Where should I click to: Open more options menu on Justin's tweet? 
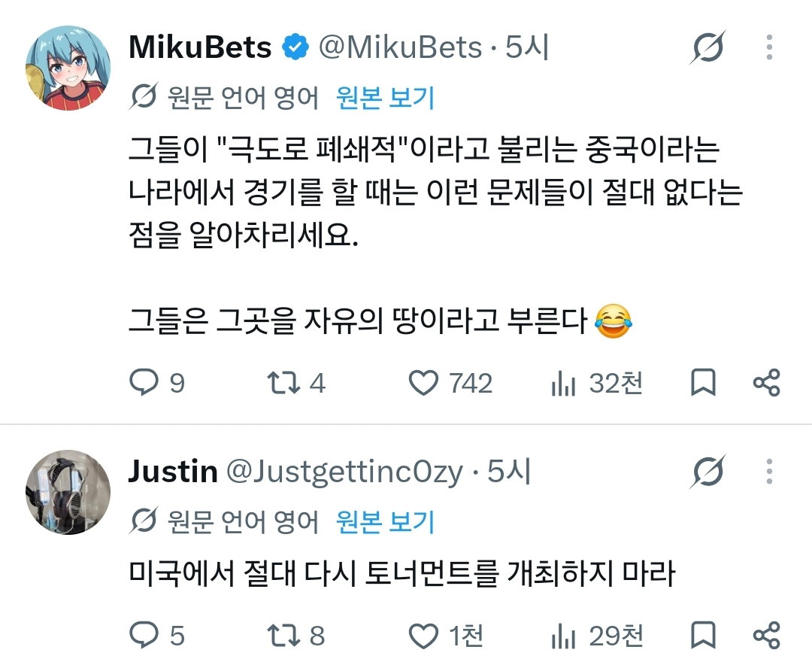click(769, 471)
